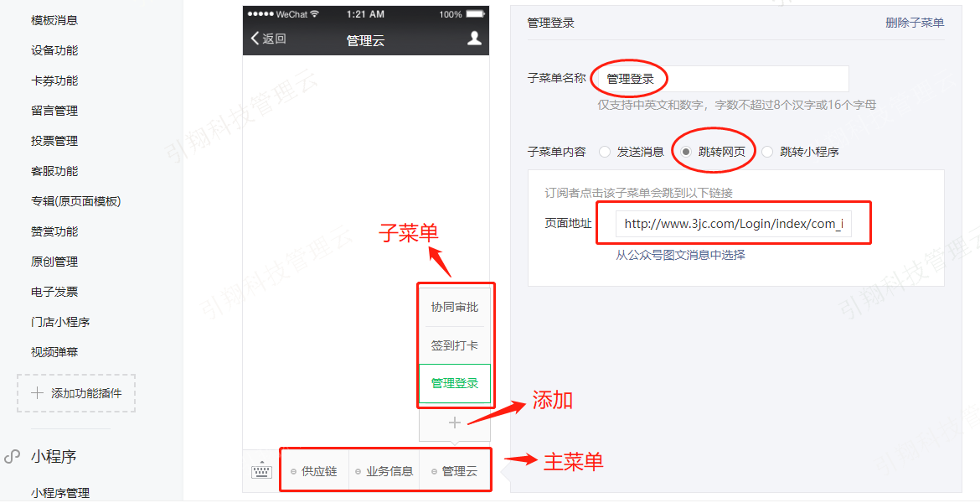Open 设备功能 in the sidebar
980x503 pixels.
click(x=54, y=50)
